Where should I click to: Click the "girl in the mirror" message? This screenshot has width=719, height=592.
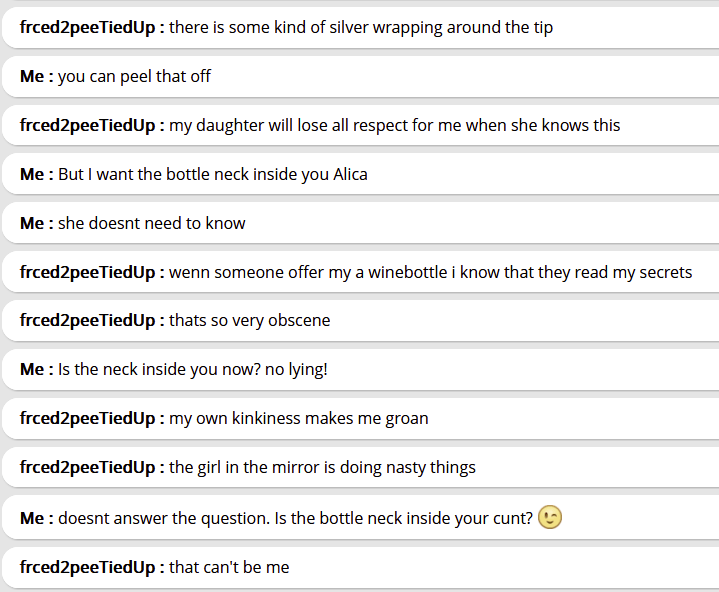click(x=322, y=468)
